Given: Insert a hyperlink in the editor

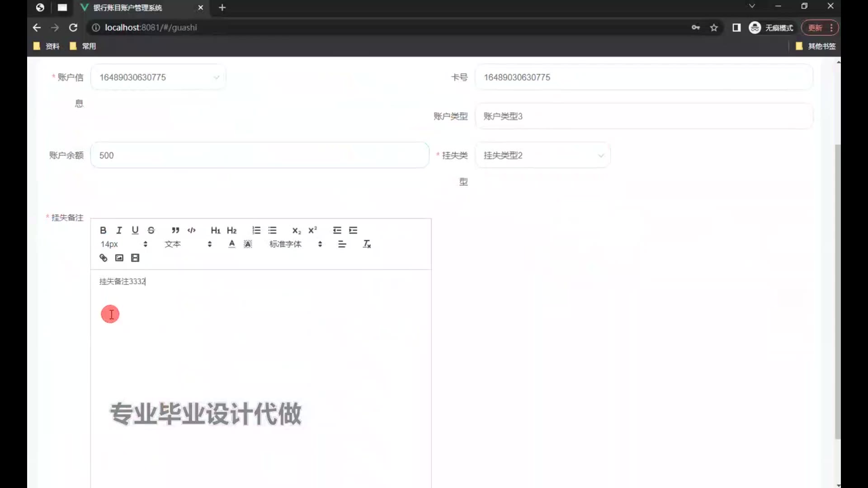Looking at the screenshot, I should click(103, 258).
